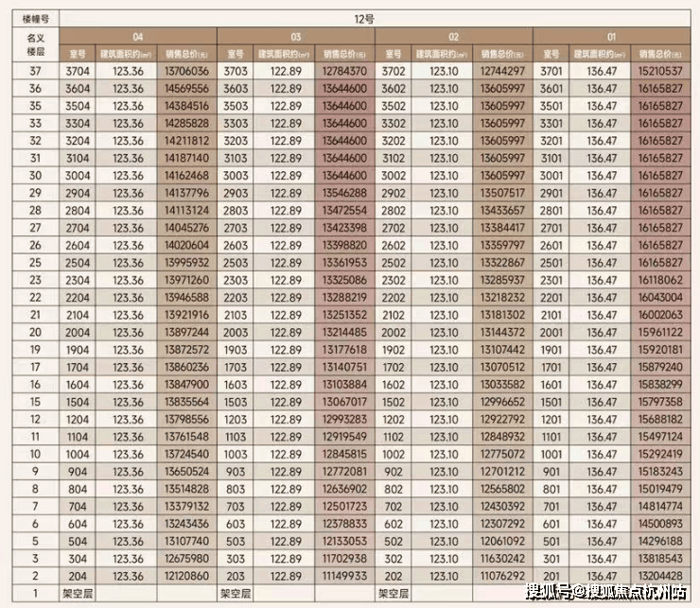Select room number 3704 cell
Viewport: 700px width, 608px height.
(78, 71)
